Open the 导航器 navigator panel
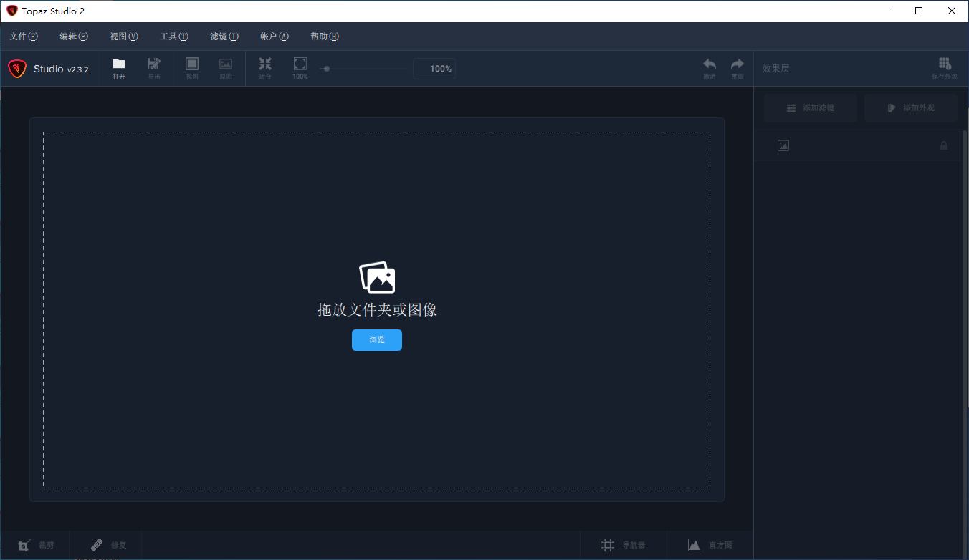The height and width of the screenshot is (560, 969). coord(624,545)
